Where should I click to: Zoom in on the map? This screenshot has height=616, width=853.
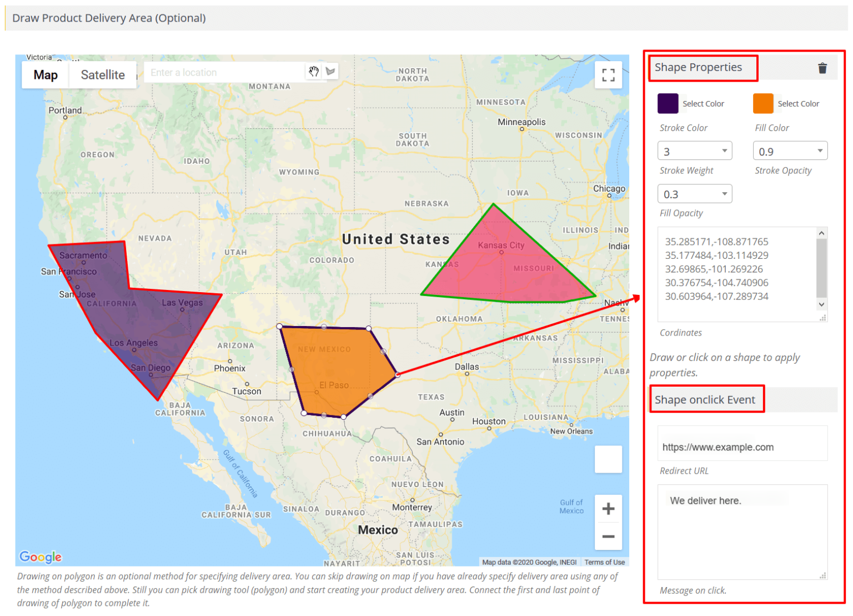[608, 508]
